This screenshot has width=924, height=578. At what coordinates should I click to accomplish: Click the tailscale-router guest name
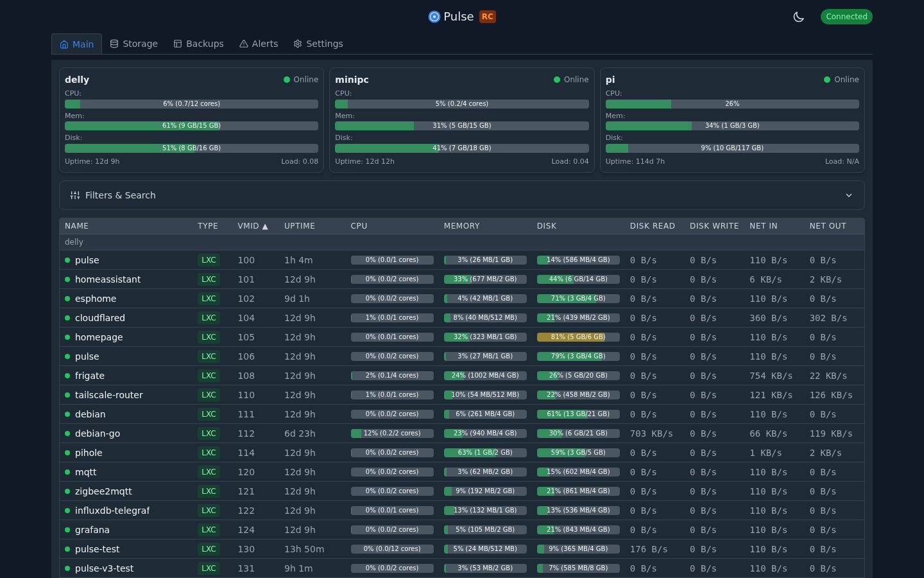pyautogui.click(x=109, y=395)
